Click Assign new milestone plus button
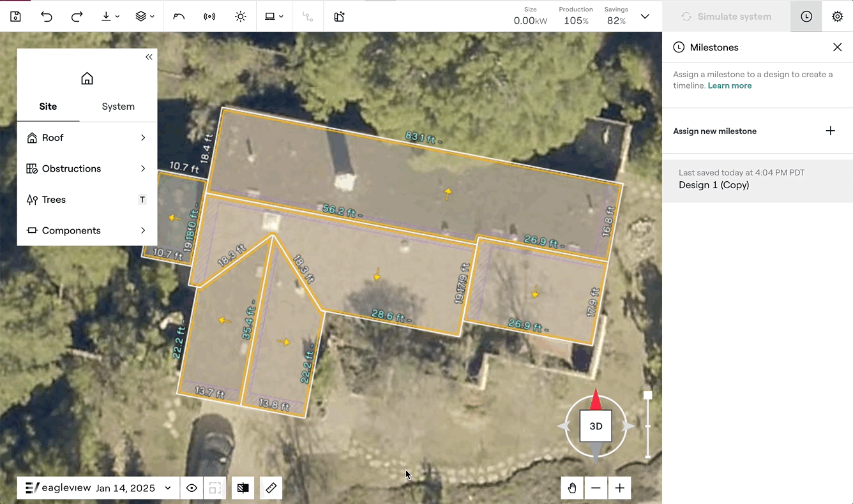This screenshot has height=504, width=853. [x=830, y=131]
